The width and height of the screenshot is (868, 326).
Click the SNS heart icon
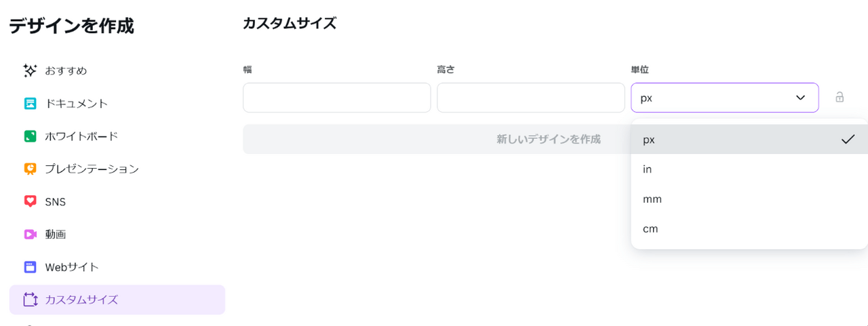pos(30,201)
